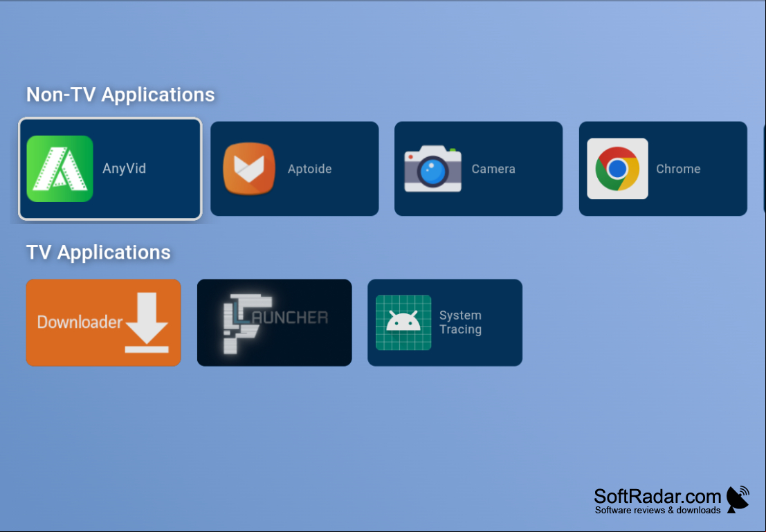Open the dark Launcher app tile

pyautogui.click(x=275, y=322)
